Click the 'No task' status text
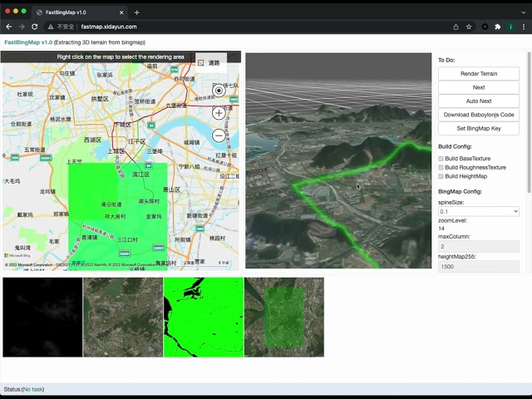Image resolution: width=532 pixels, height=399 pixels. [33, 389]
